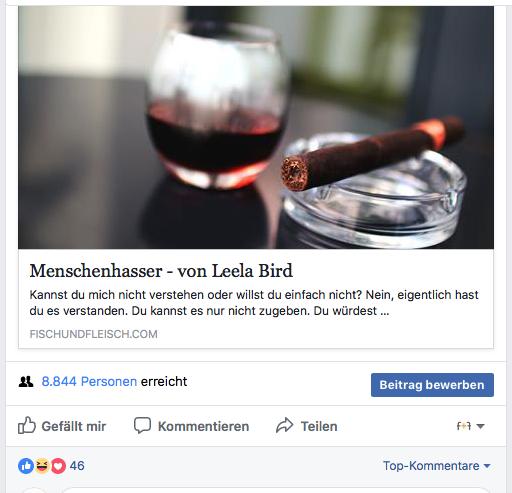Click the laughing haha reaction emoji

pyautogui.click(x=42, y=466)
